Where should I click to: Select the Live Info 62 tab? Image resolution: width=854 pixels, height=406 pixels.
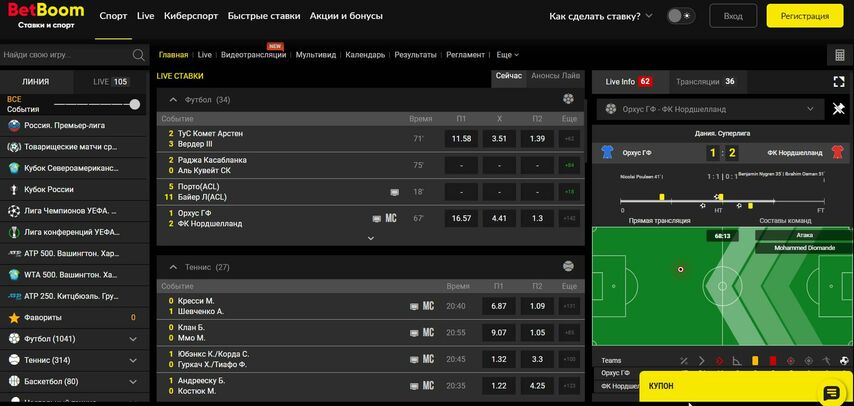point(629,81)
